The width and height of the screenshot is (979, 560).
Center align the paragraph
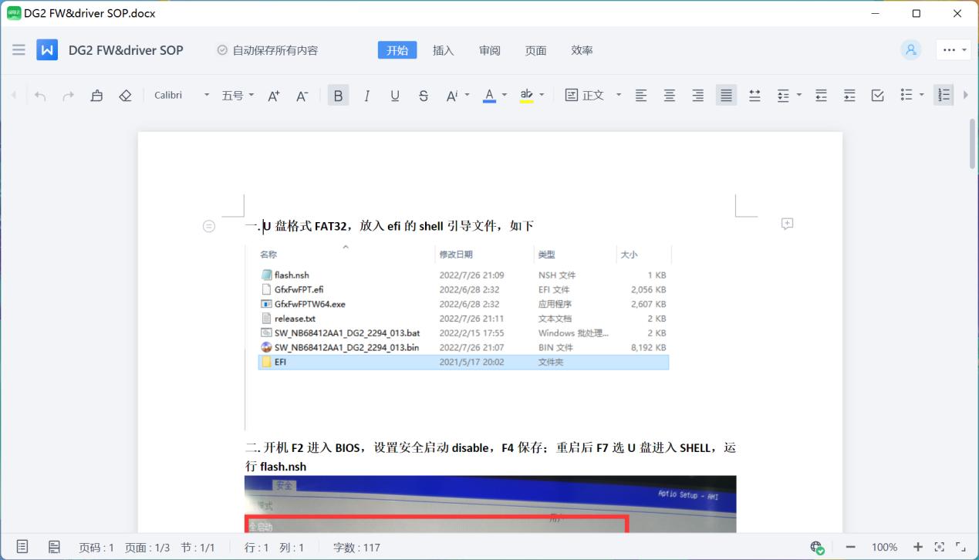tap(669, 95)
